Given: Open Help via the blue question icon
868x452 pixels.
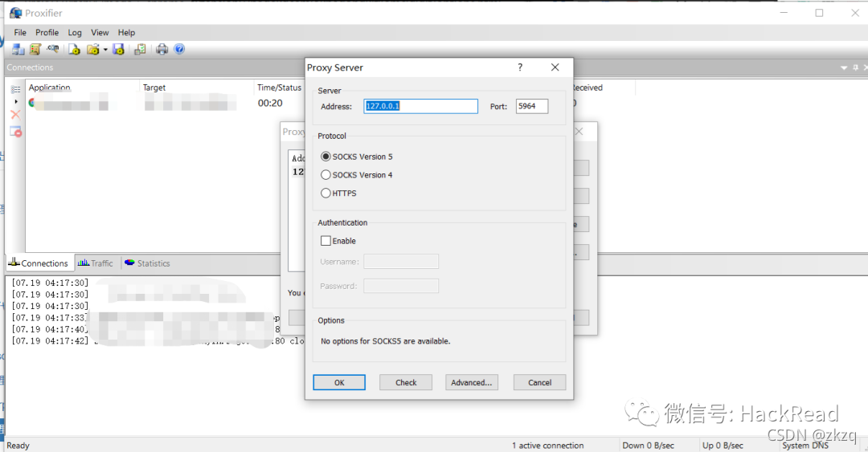Looking at the screenshot, I should (179, 49).
